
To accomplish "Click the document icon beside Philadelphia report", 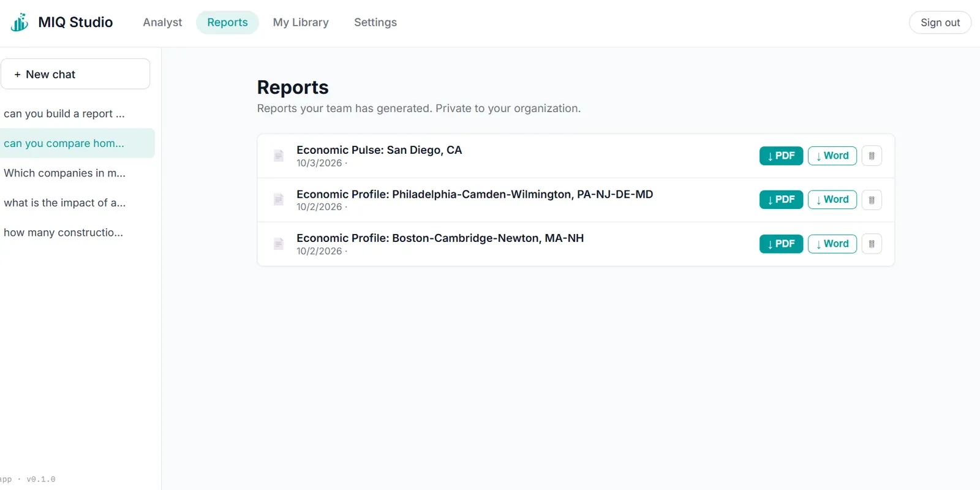I will coord(279,200).
